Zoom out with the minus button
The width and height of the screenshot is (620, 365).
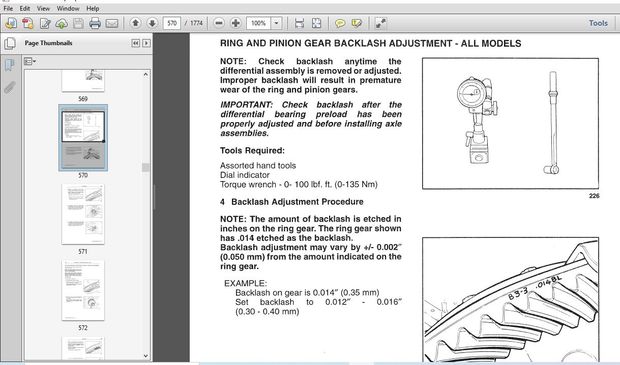point(219,23)
